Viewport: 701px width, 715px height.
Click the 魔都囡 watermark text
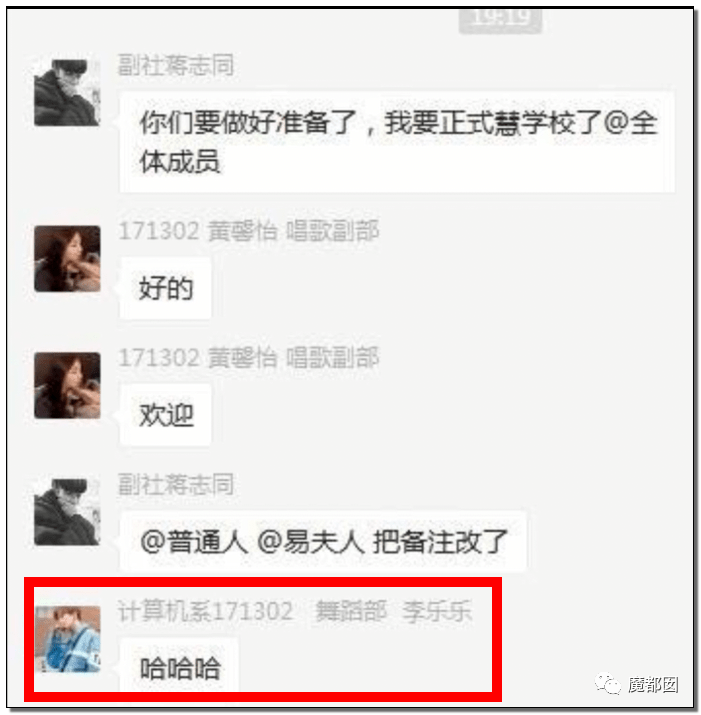click(x=653, y=685)
